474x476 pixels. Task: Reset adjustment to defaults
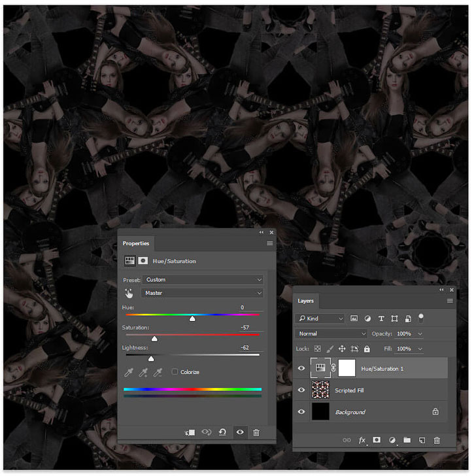point(223,433)
